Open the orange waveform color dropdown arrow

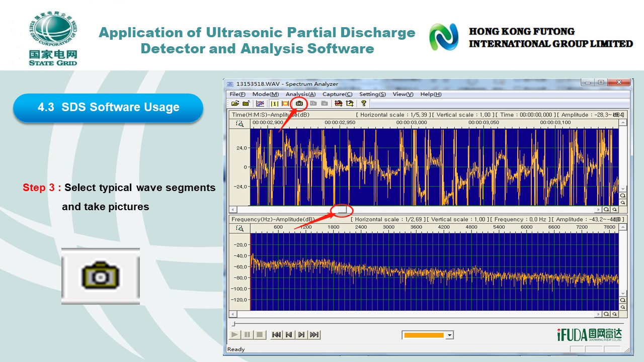click(x=450, y=335)
